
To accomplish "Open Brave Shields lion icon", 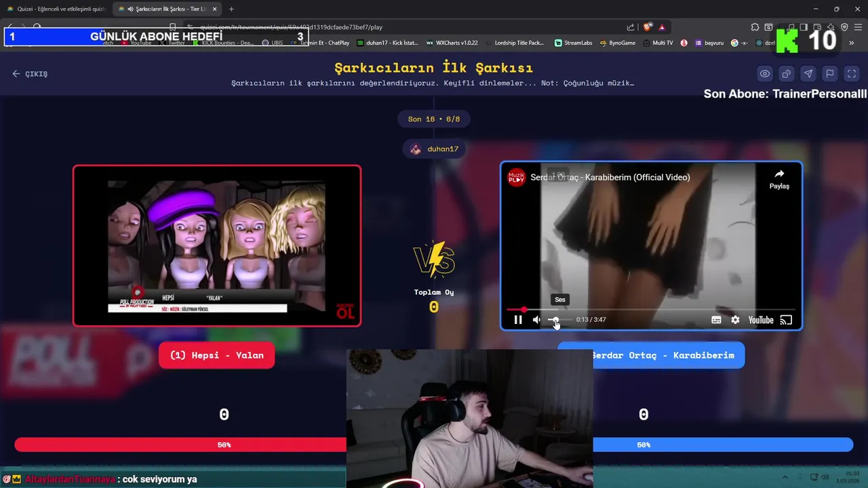I will (648, 27).
